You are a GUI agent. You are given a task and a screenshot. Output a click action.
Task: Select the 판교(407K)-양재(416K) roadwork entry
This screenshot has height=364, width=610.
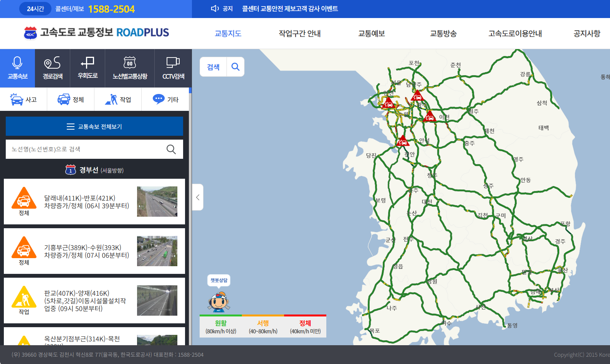point(94,300)
